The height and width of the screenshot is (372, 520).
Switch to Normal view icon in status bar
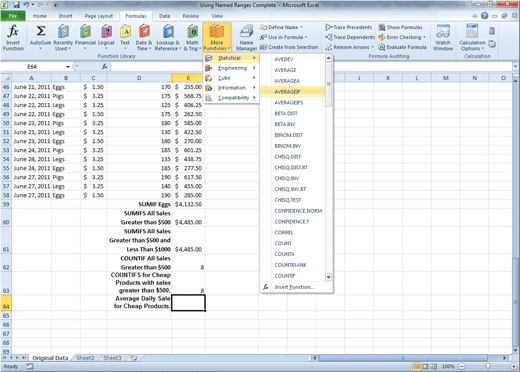pyautogui.click(x=417, y=366)
